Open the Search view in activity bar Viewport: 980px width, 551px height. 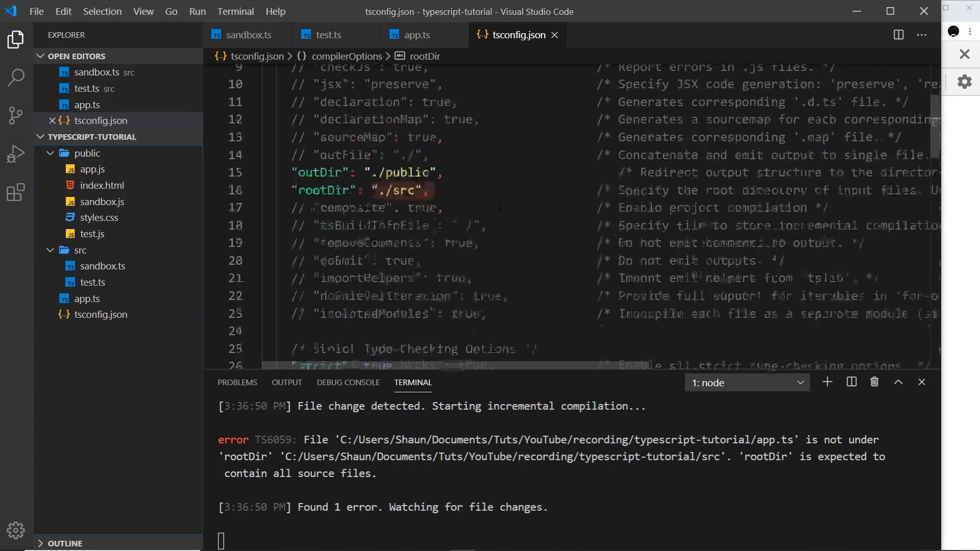pyautogui.click(x=16, y=78)
